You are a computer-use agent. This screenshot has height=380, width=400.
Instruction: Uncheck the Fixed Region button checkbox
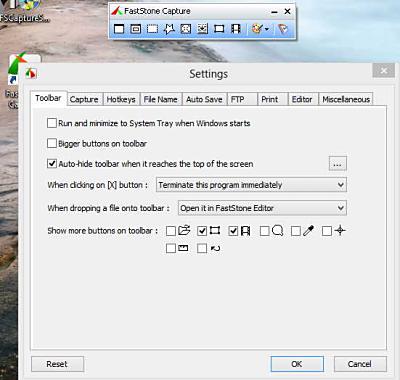[202, 231]
